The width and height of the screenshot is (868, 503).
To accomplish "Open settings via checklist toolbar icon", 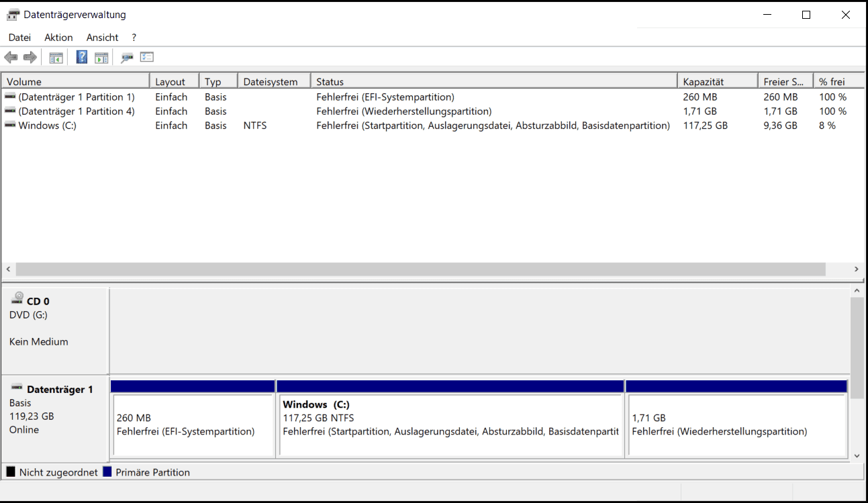I will 147,58.
